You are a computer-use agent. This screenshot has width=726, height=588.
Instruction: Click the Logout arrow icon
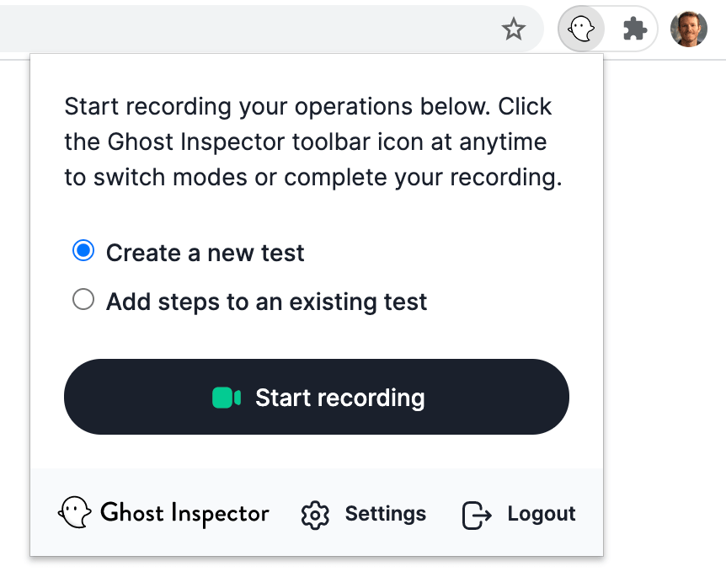[476, 515]
